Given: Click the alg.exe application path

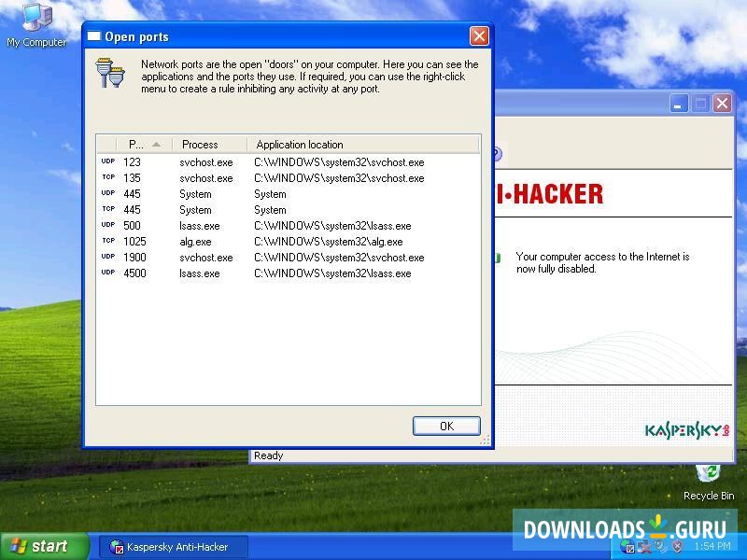Looking at the screenshot, I should [x=329, y=242].
